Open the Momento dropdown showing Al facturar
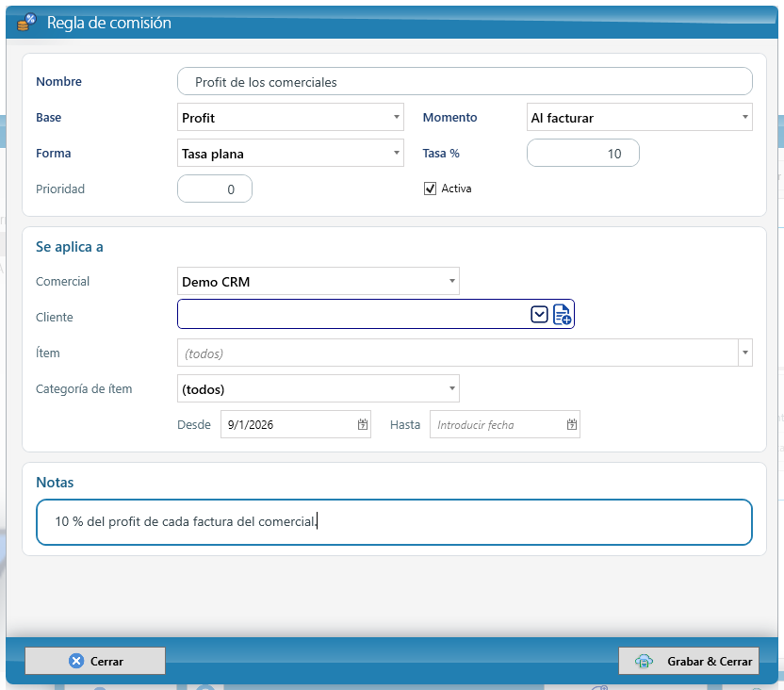This screenshot has height=690, width=784. 640,118
